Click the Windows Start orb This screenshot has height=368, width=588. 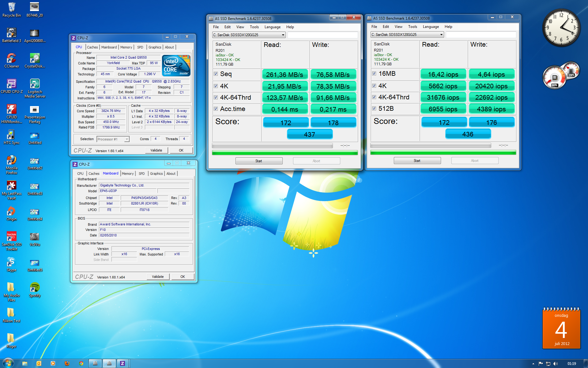coord(8,363)
